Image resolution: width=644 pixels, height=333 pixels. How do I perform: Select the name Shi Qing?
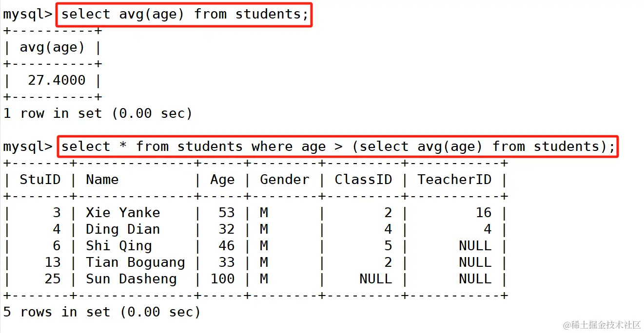[118, 246]
